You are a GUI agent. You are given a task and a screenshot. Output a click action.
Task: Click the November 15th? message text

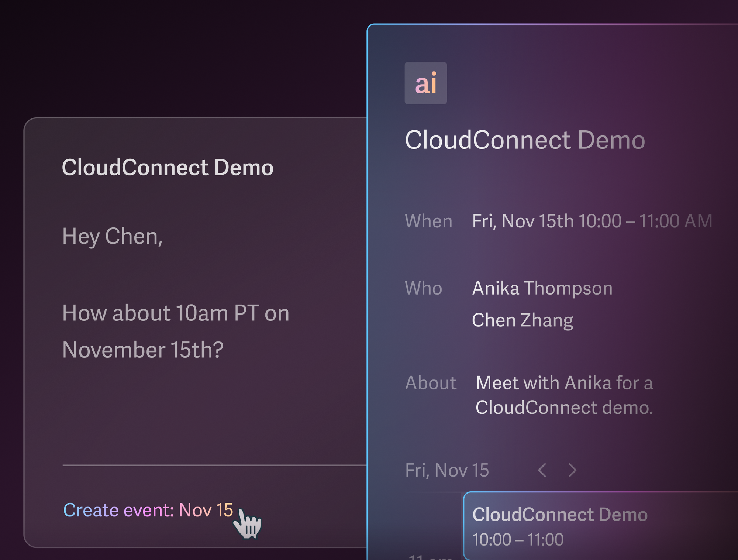[x=143, y=350]
